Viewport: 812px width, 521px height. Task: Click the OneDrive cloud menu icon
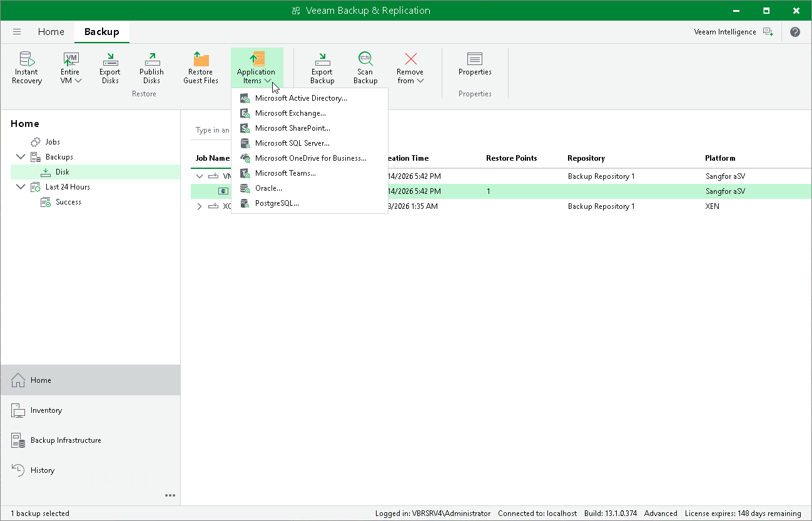[x=245, y=158]
